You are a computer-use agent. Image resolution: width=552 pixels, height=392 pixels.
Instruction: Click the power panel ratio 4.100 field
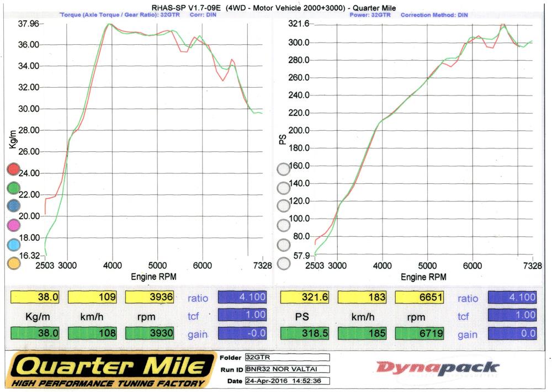pos(512,297)
